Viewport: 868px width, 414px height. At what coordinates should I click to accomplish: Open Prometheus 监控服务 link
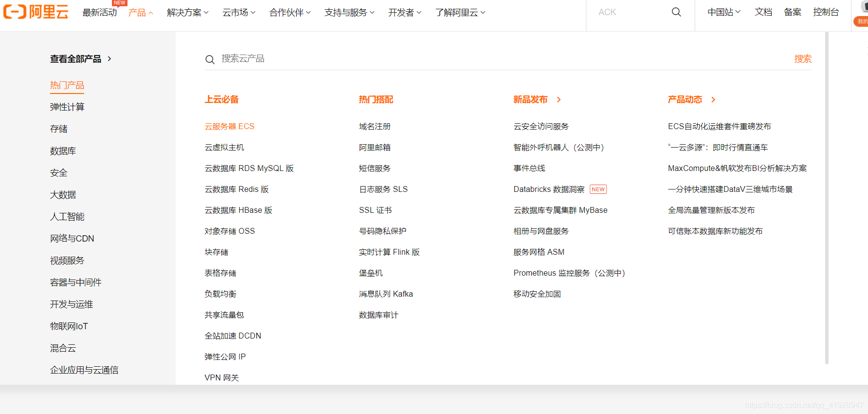(x=569, y=273)
